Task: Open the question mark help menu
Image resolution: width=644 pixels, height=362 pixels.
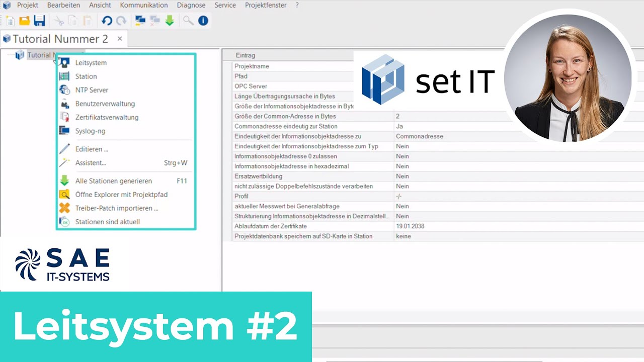Action: pos(297,5)
